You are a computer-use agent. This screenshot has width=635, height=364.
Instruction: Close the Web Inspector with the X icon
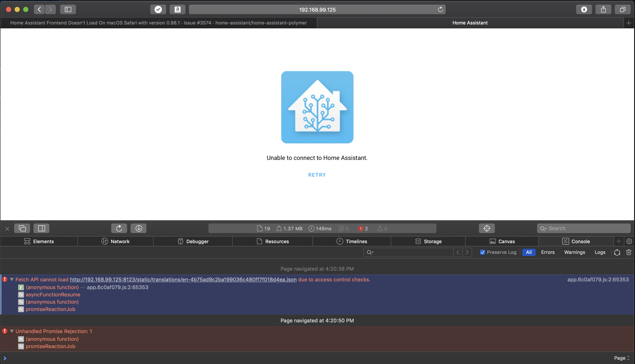point(7,228)
